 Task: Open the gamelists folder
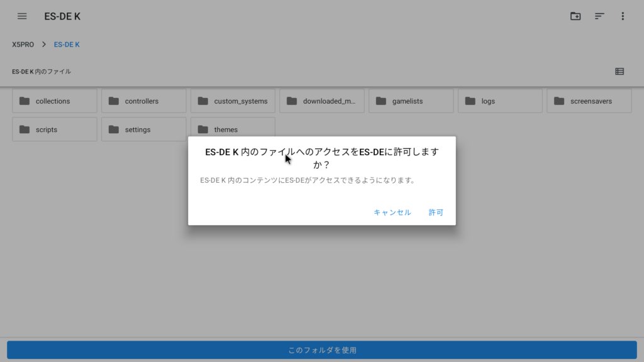[411, 101]
